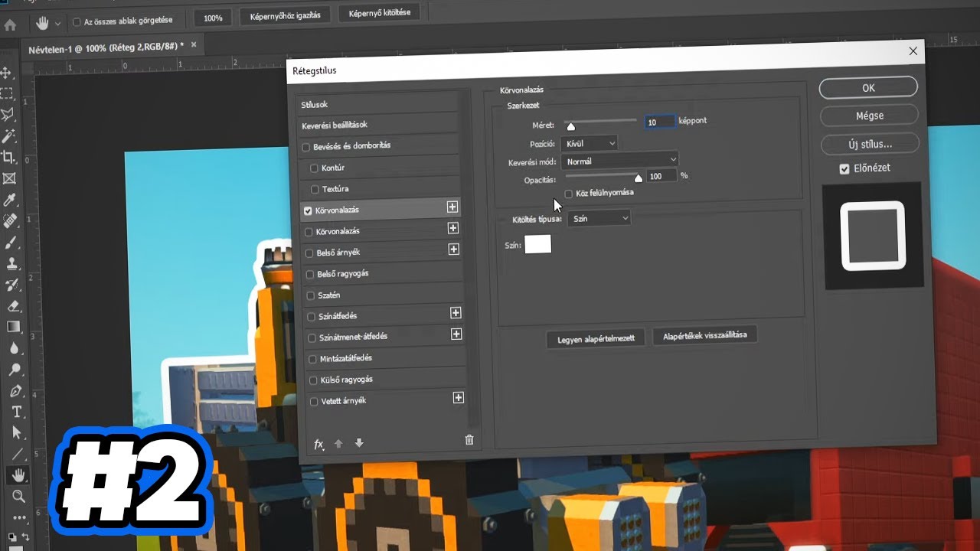Click Képernyő kitöltése button
Image resolution: width=980 pixels, height=551 pixels.
379,13
